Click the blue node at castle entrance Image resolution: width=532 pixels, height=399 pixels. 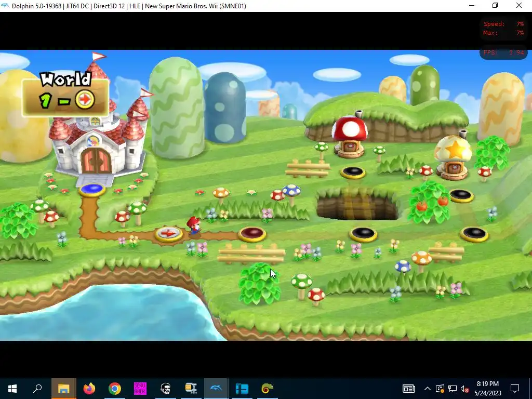click(x=91, y=189)
